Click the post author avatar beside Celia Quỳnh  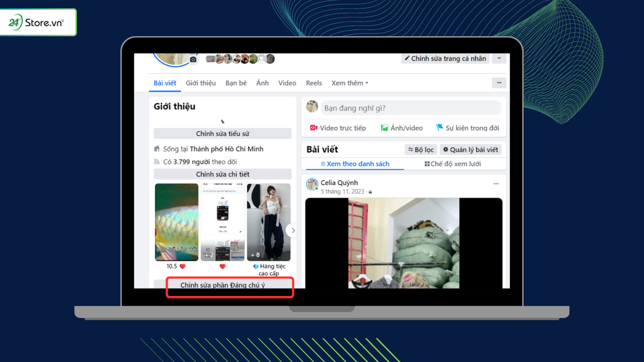pos(312,184)
